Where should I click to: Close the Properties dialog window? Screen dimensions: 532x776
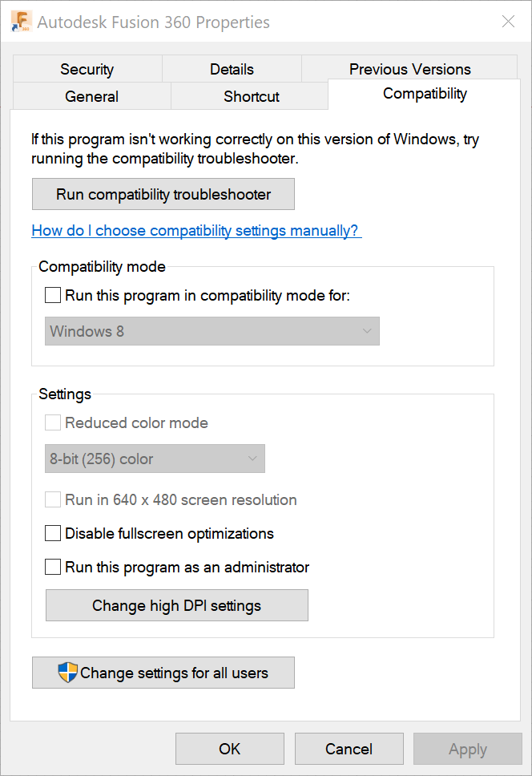tap(508, 22)
